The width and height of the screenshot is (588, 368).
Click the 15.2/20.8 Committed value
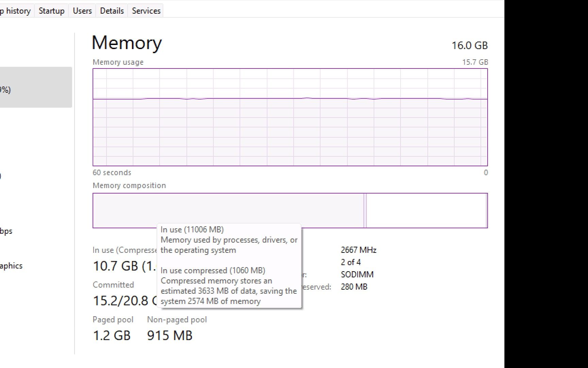point(120,301)
